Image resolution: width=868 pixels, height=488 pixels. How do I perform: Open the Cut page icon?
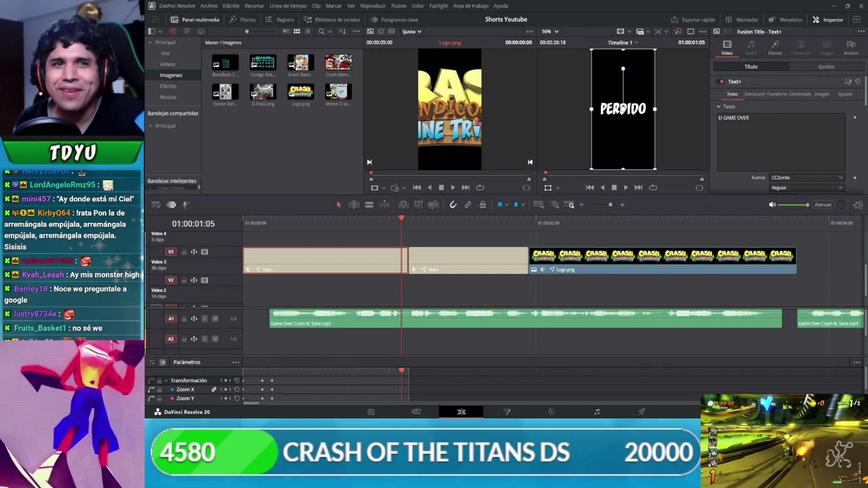(x=416, y=412)
